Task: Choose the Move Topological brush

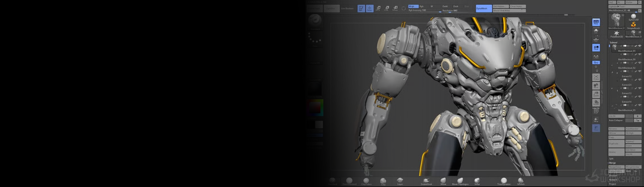Action: click(460, 181)
